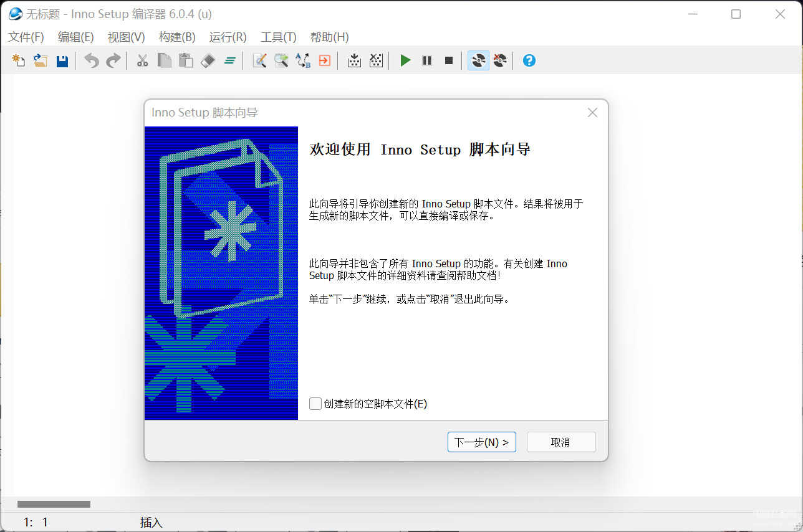This screenshot has height=532, width=803.
Task: Click the Target Uninstall disc icon
Action: [x=500, y=60]
